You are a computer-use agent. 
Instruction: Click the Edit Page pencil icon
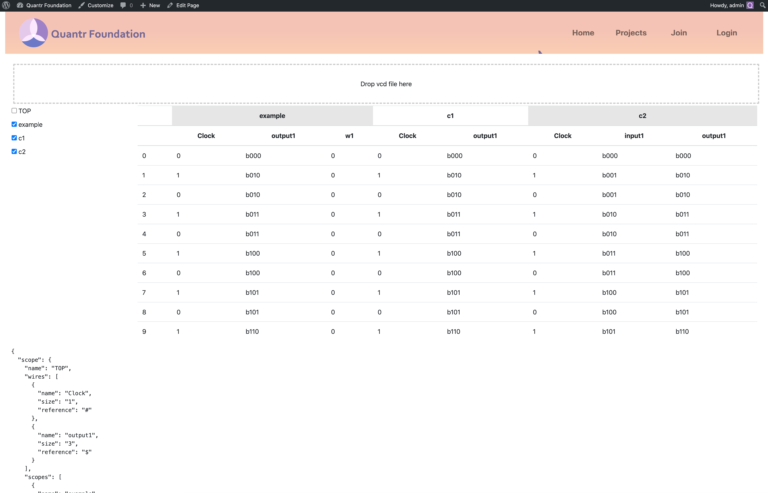pos(170,5)
